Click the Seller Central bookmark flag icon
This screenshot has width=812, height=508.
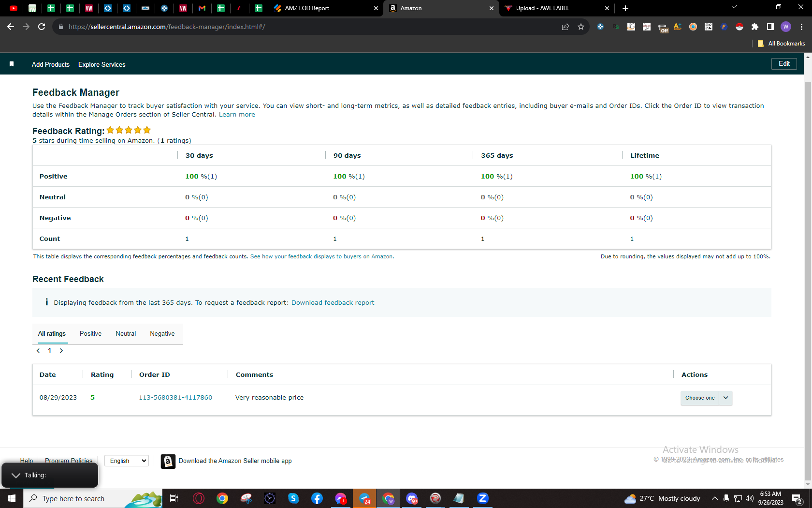tap(12, 64)
